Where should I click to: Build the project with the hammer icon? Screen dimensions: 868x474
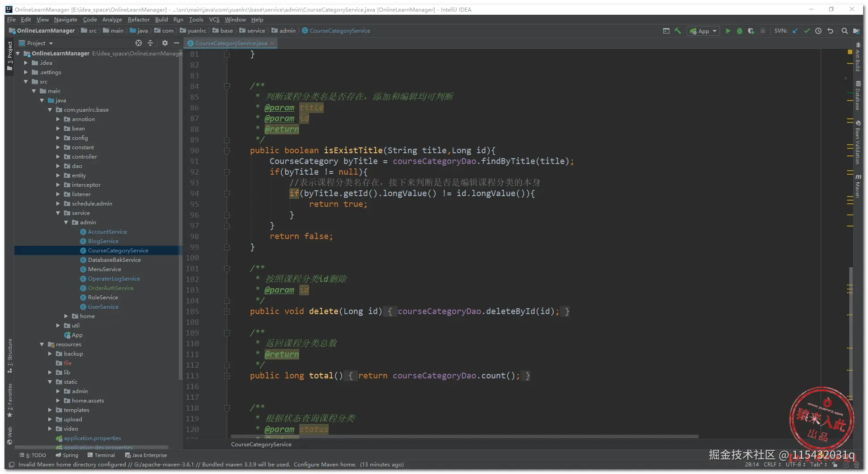coord(678,31)
